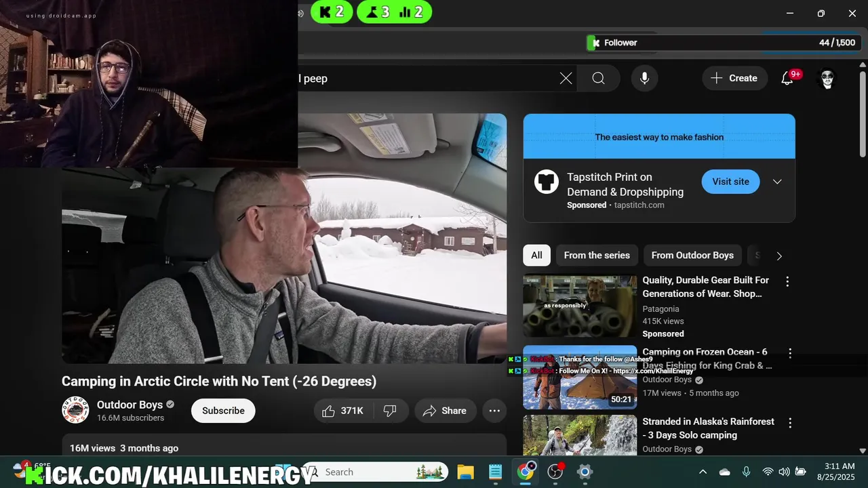Viewport: 868px width, 488px height.
Task: Open Wi-Fi network tray icon
Action: click(x=768, y=472)
